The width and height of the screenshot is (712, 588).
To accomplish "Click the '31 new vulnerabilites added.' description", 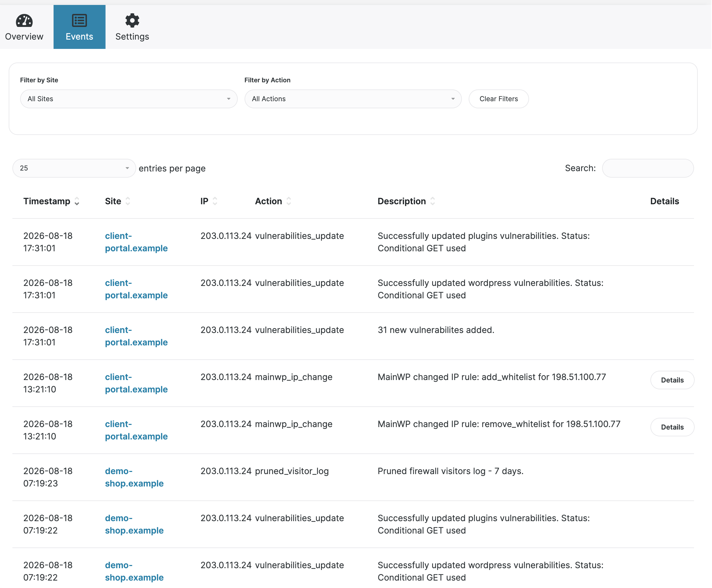I will (436, 330).
